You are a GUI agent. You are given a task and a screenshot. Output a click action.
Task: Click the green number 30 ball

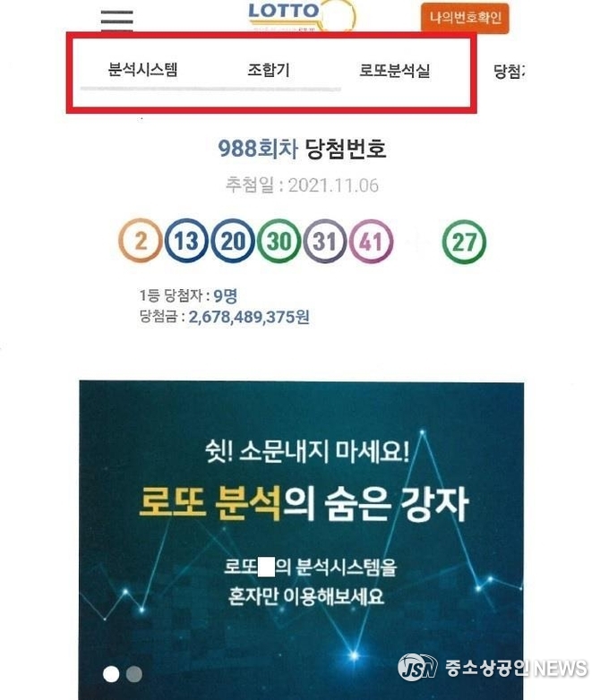pos(279,242)
